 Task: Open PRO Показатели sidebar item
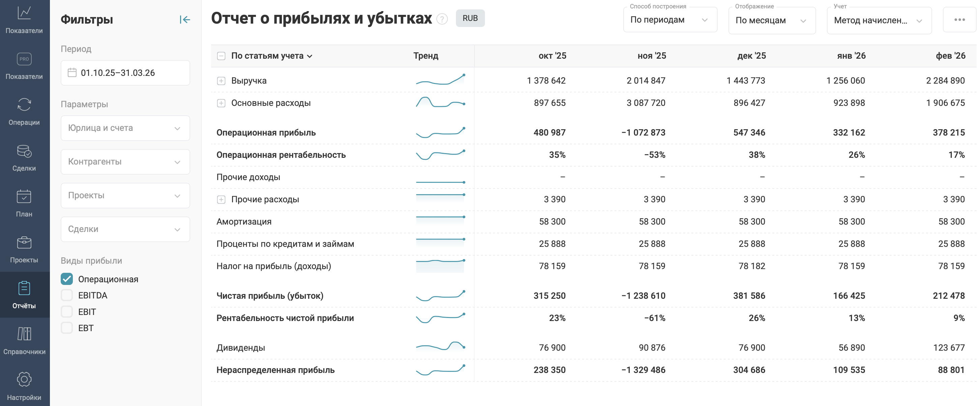tap(24, 65)
